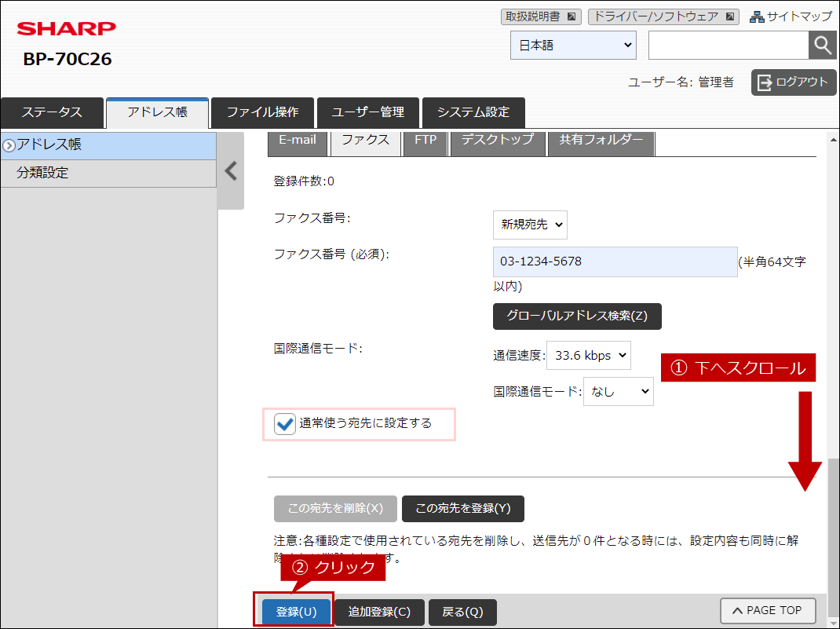The height and width of the screenshot is (629, 840).
Task: Click the circled arrow icon beside アドレス帳
Action: pyautogui.click(x=9, y=145)
